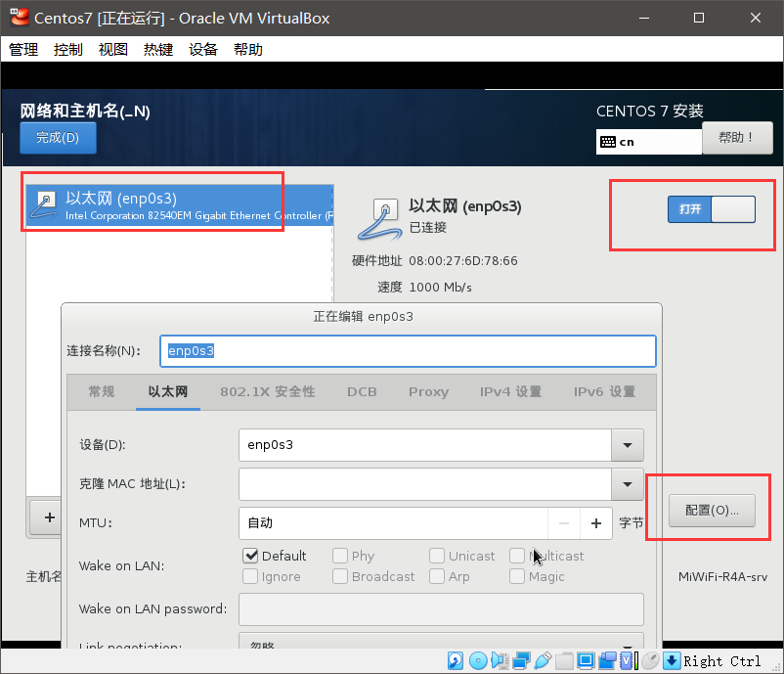
Task: Uncheck the Default Wake on LAN checkbox
Action: pyautogui.click(x=250, y=556)
